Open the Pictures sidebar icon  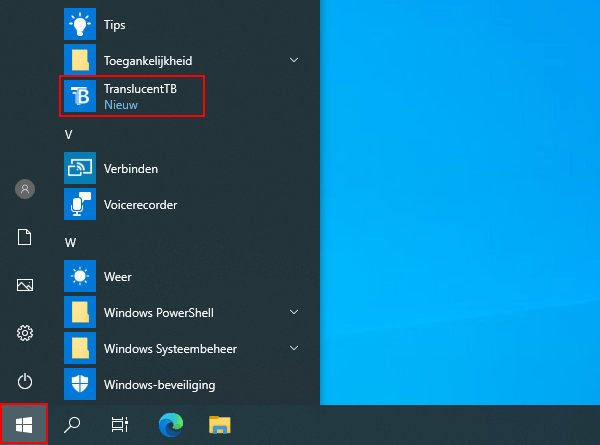[25, 285]
